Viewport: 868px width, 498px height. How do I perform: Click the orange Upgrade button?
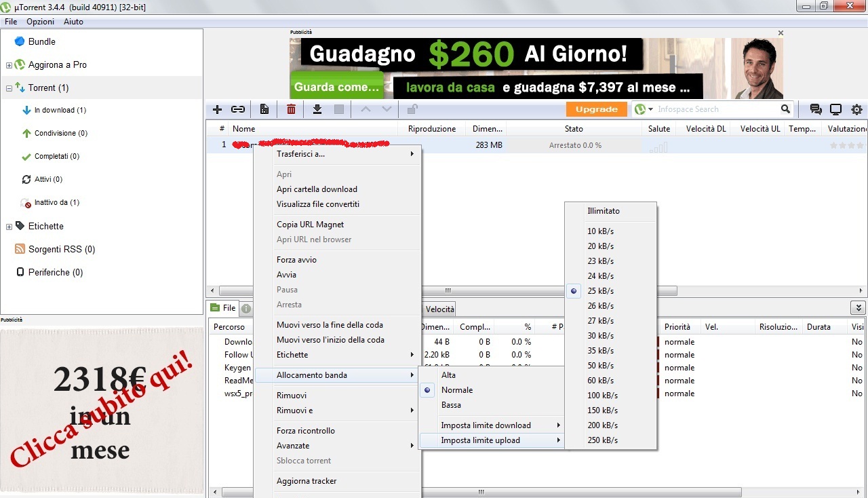click(x=597, y=109)
